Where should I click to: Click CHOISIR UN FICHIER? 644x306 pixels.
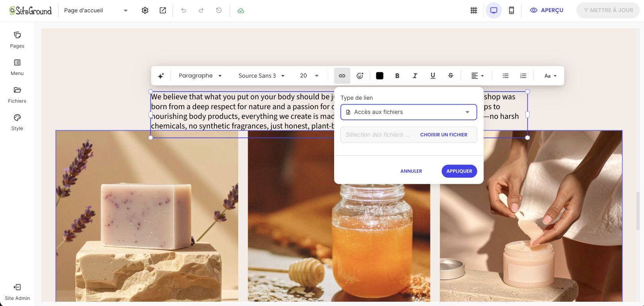pos(444,135)
